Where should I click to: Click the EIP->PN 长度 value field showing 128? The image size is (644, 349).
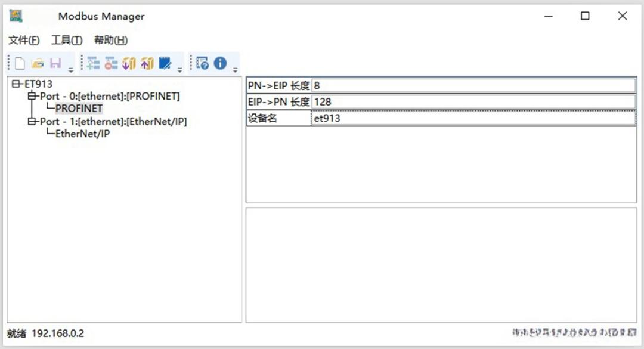[473, 102]
